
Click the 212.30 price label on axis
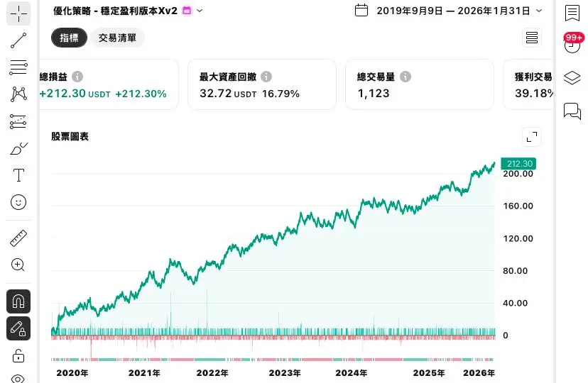coord(518,164)
